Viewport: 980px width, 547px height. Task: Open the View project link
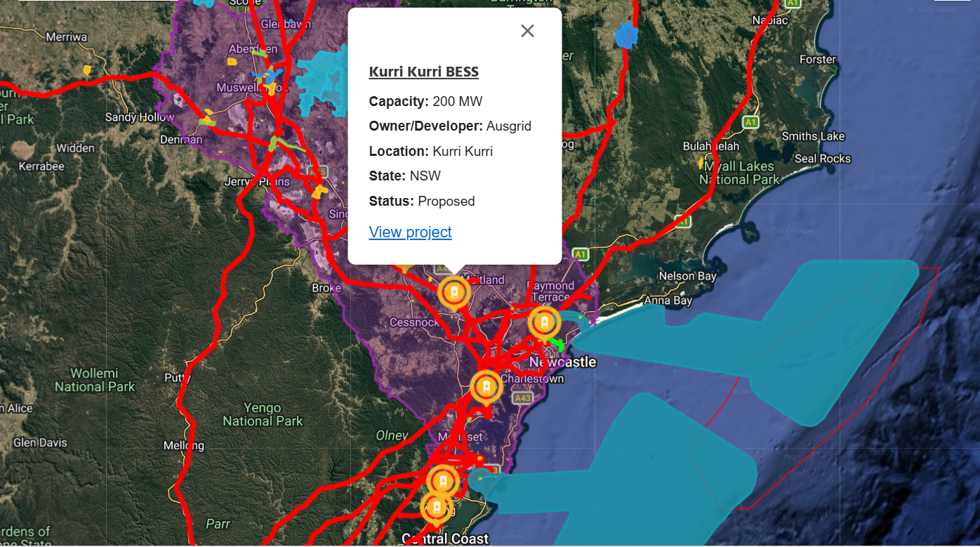pos(410,232)
